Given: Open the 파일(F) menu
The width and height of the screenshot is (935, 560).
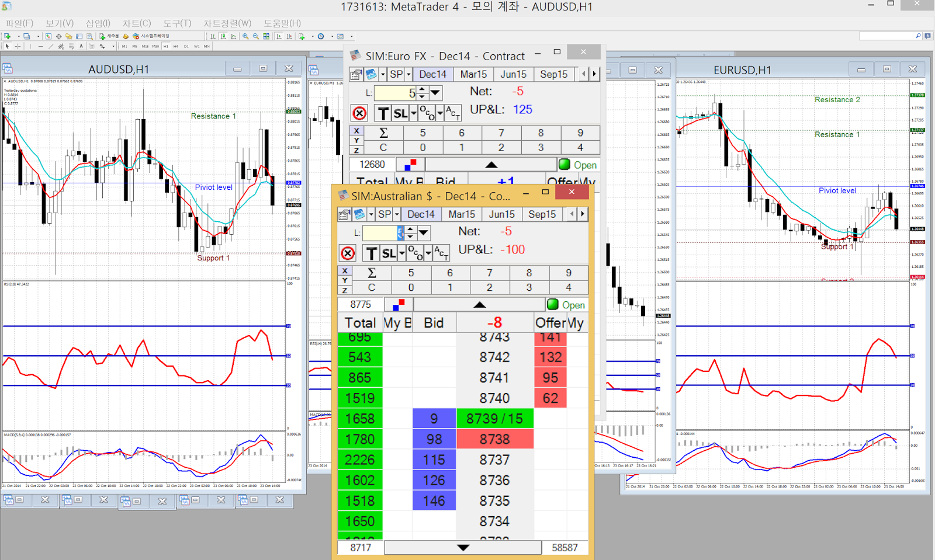Looking at the screenshot, I should [x=19, y=23].
